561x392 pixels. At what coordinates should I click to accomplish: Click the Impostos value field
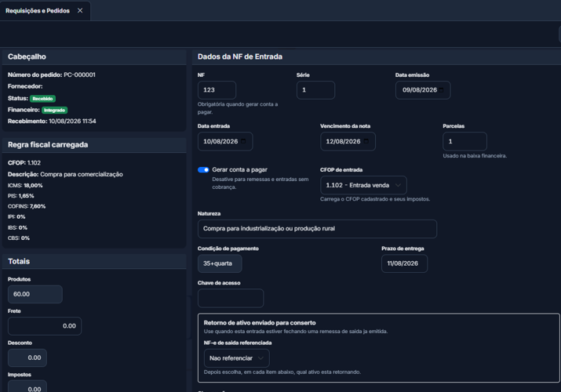(x=27, y=387)
